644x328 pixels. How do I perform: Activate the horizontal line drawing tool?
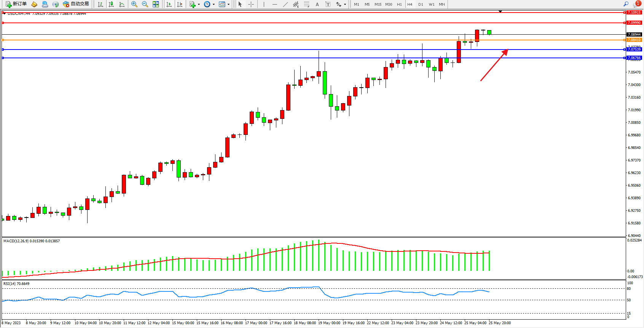[275, 4]
